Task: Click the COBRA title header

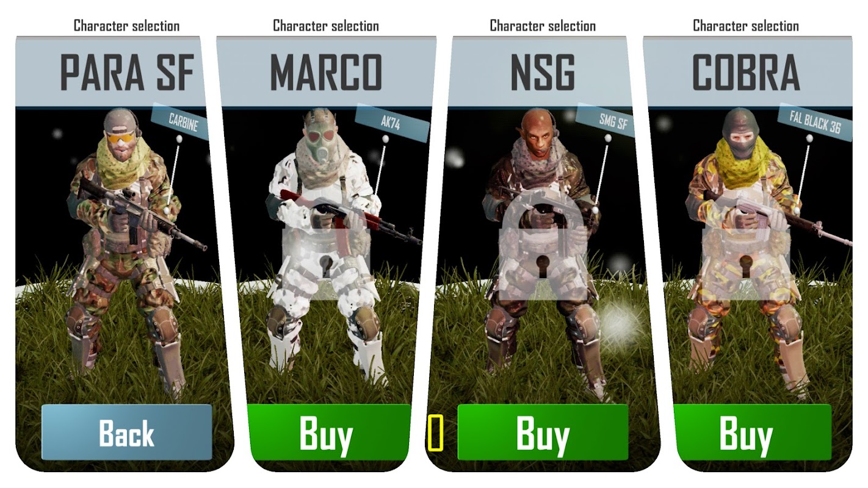Action: pos(747,72)
